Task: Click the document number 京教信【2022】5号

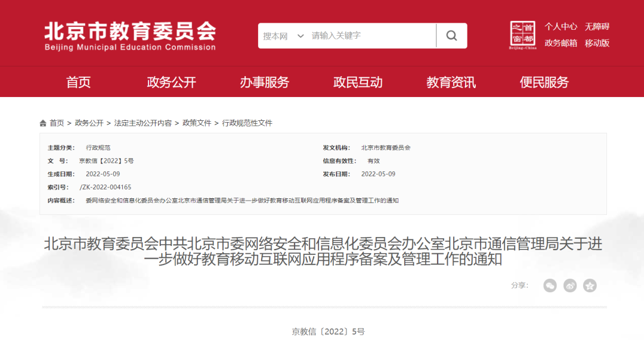Action: tap(106, 161)
